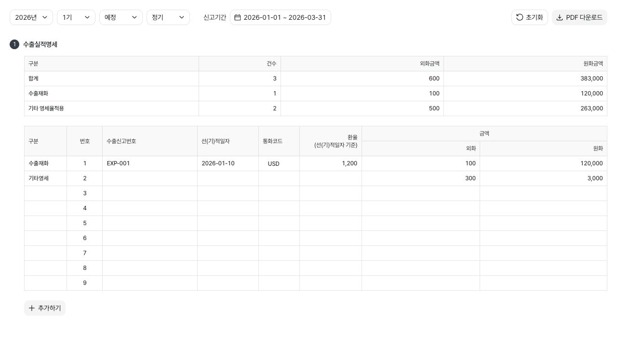Viewport: 617px width, 364px height.
Task: Click the export number cell in row 3
Action: [x=150, y=193]
